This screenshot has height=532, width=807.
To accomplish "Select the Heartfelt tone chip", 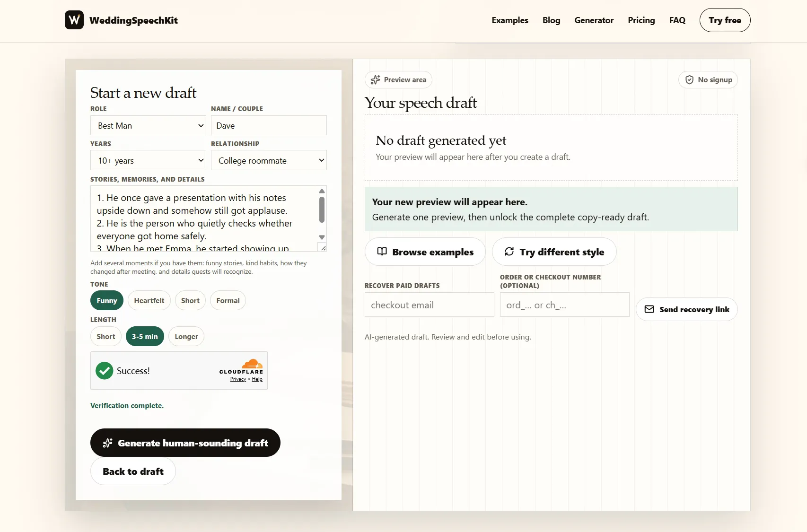I will [x=149, y=300].
